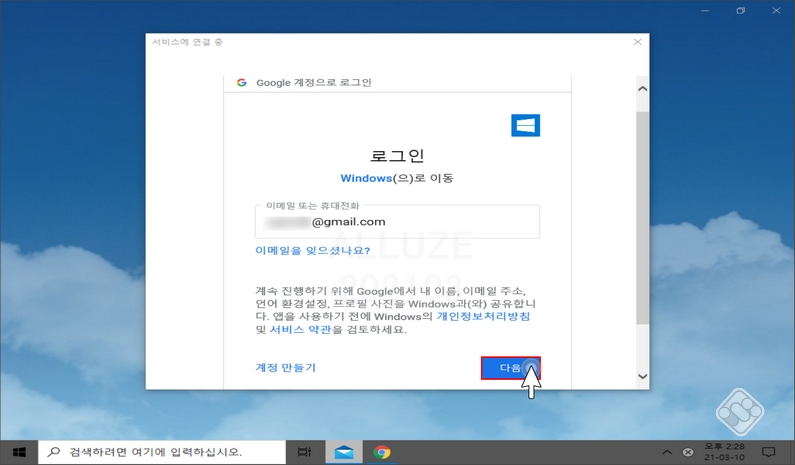The height and width of the screenshot is (465, 795).
Task: Open the 개인정보처리방침 privacy policy link
Action: click(x=483, y=316)
